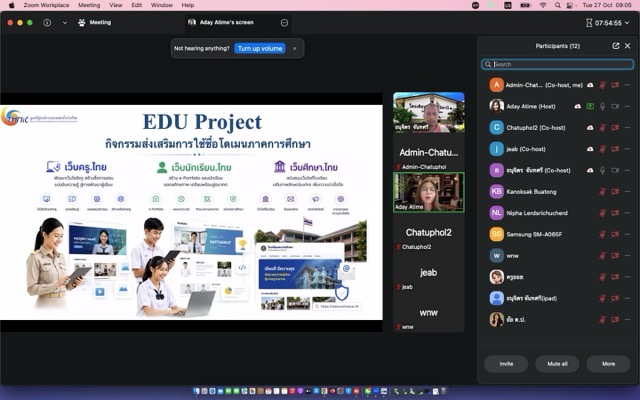Toggle the video camera for Aday Atime

tap(615, 106)
